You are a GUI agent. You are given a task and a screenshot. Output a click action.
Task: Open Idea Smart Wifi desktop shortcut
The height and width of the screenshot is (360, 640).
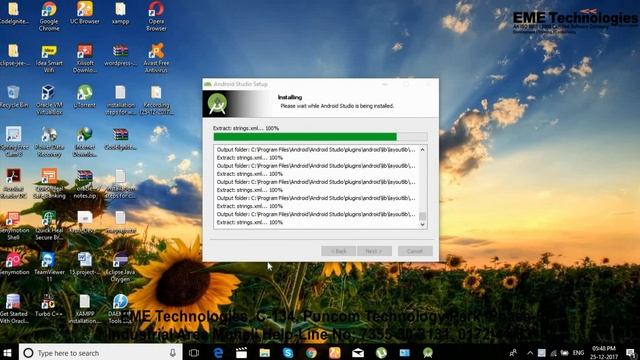coord(49,58)
